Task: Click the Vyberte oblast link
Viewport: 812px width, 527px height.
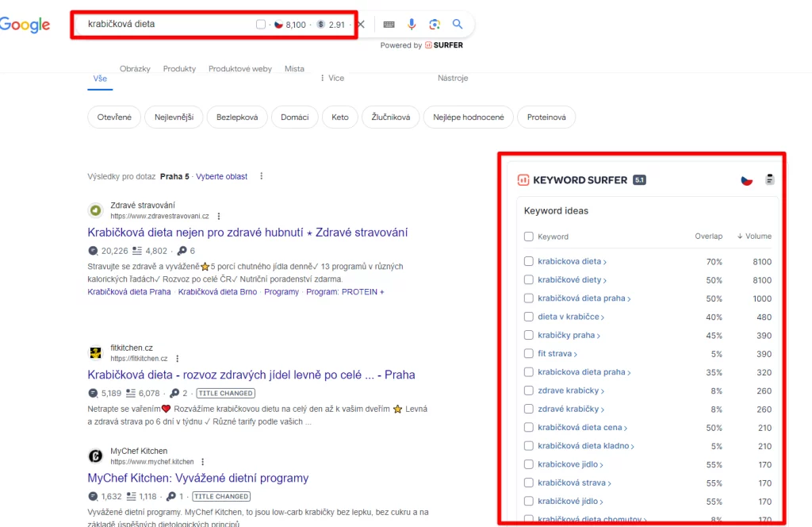Action: (222, 177)
